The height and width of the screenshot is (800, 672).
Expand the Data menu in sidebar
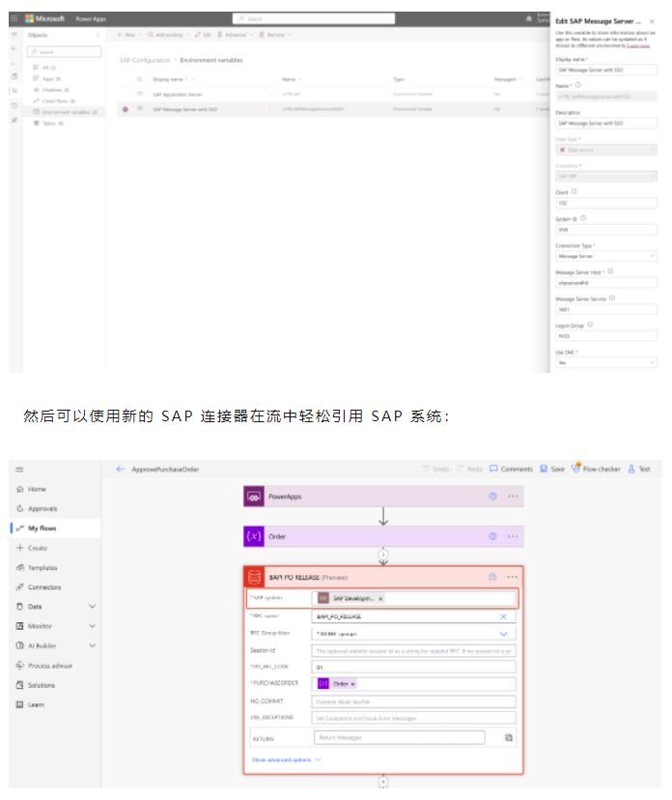tap(93, 606)
